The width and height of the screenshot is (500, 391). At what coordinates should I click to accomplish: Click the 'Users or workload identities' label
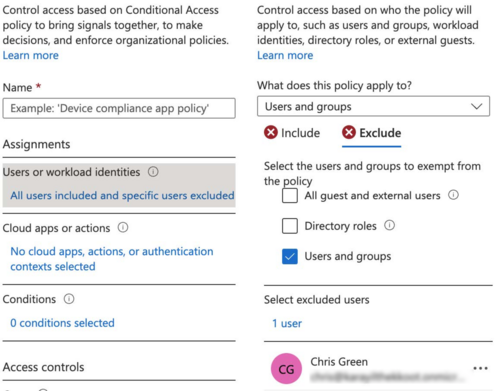tap(71, 172)
